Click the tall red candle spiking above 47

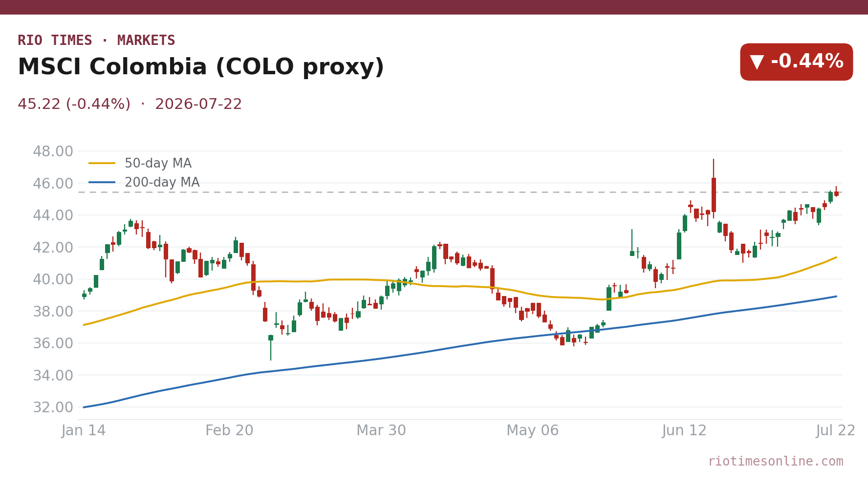(714, 189)
